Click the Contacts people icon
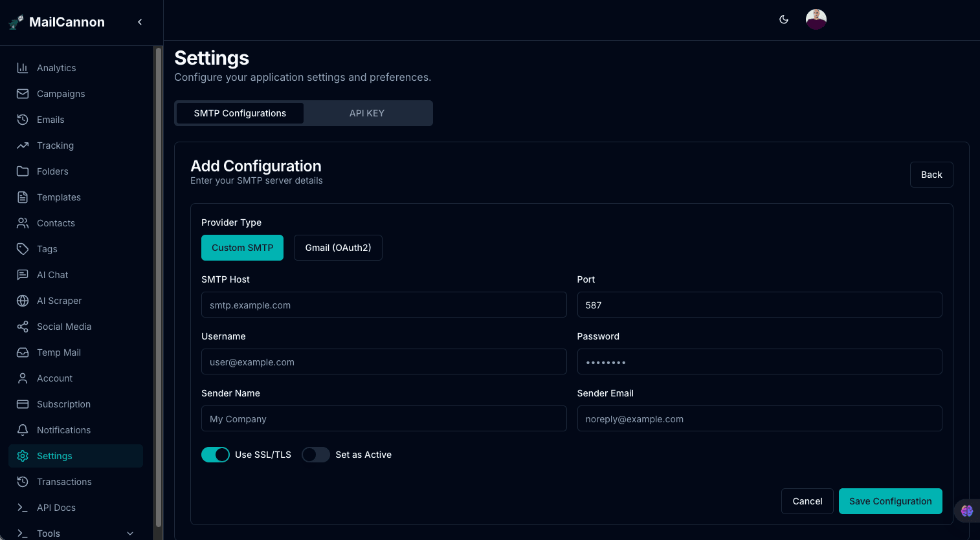The height and width of the screenshot is (540, 980). click(23, 223)
